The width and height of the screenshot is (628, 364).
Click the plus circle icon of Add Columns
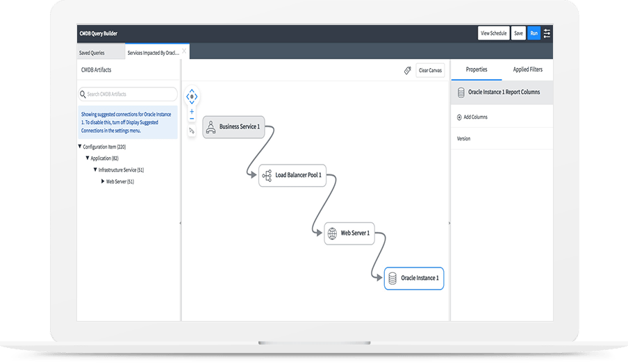(x=459, y=117)
